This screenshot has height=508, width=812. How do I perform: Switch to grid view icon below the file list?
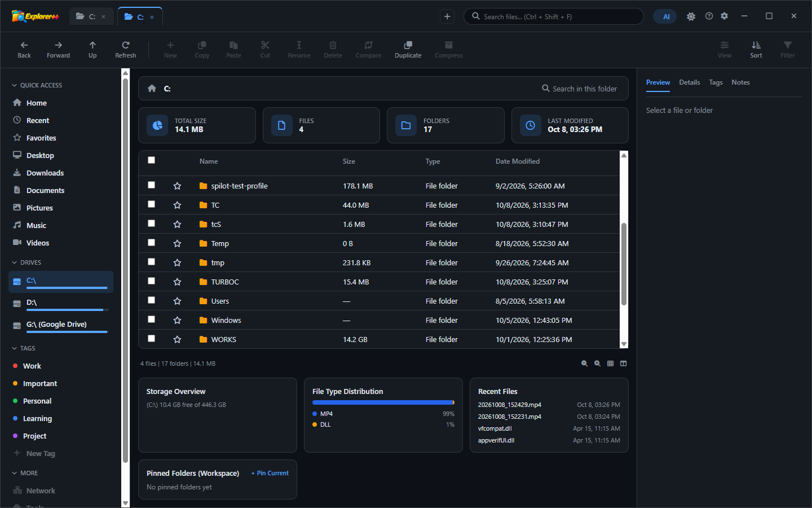(610, 364)
